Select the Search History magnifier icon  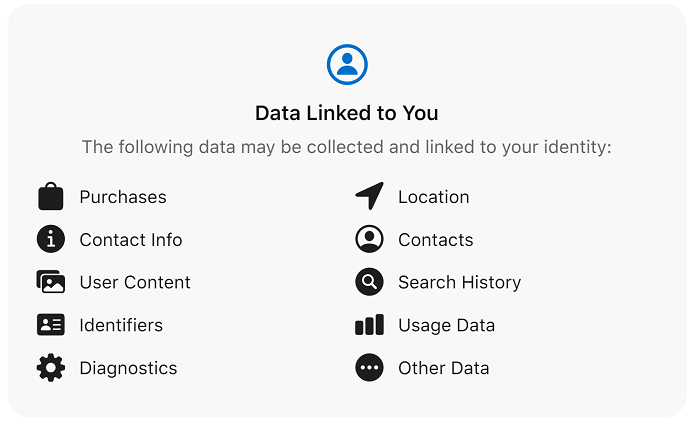tap(369, 282)
